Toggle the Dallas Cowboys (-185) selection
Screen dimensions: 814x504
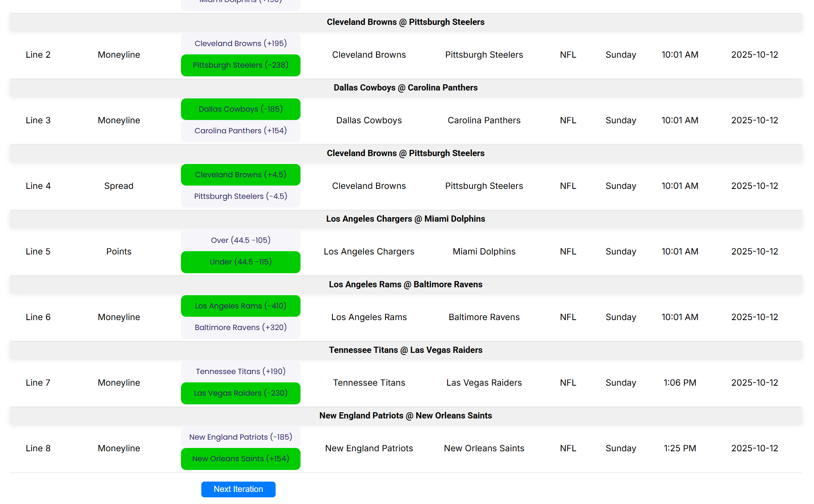coord(240,109)
